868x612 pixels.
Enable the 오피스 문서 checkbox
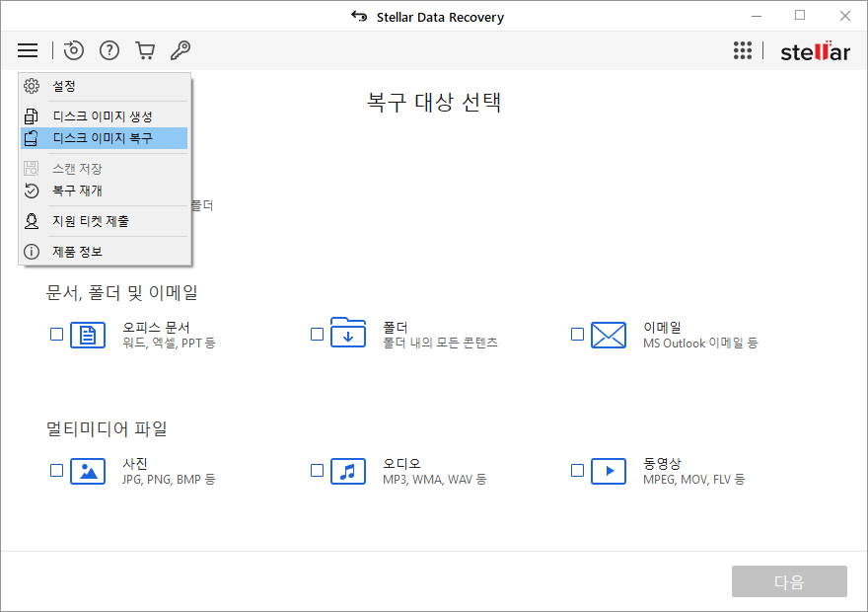pos(56,334)
